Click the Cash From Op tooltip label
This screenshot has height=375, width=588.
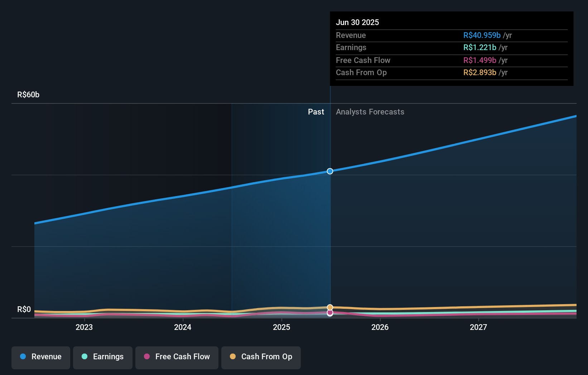(x=361, y=72)
